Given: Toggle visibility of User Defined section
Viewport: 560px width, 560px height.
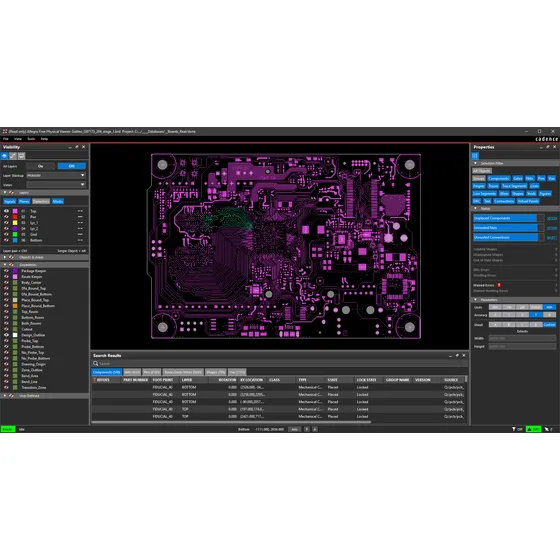Looking at the screenshot, I should [11, 396].
